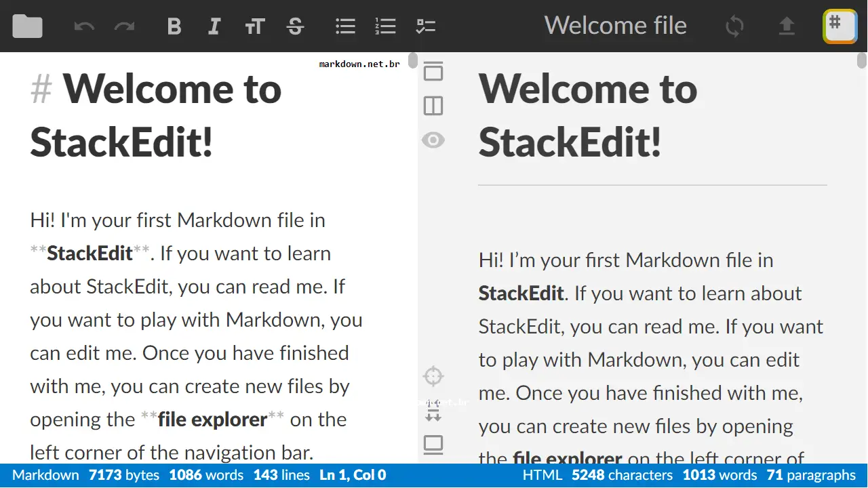Redo the last edit
The height and width of the screenshot is (488, 868).
point(125,26)
